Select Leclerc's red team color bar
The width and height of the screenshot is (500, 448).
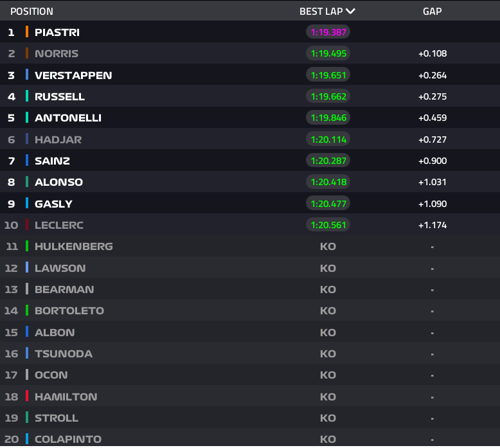27,225
